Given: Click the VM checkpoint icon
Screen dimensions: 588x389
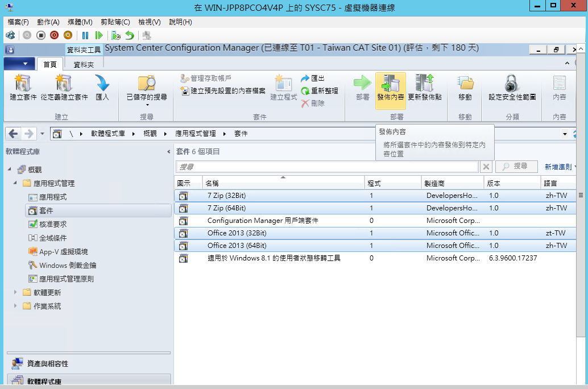Looking at the screenshot, I should (x=116, y=35).
